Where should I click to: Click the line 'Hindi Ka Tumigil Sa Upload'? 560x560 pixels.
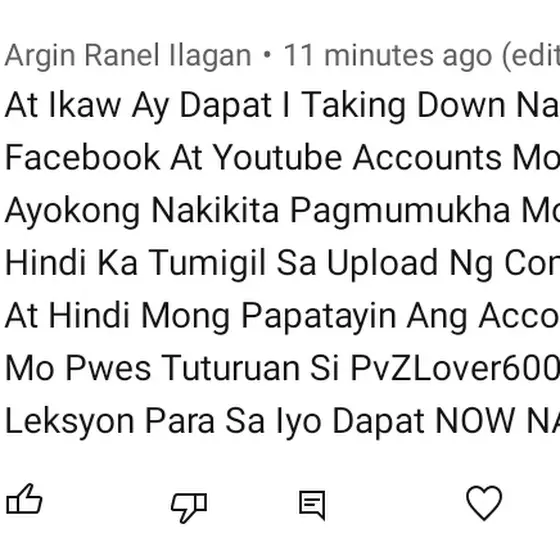[x=282, y=263]
